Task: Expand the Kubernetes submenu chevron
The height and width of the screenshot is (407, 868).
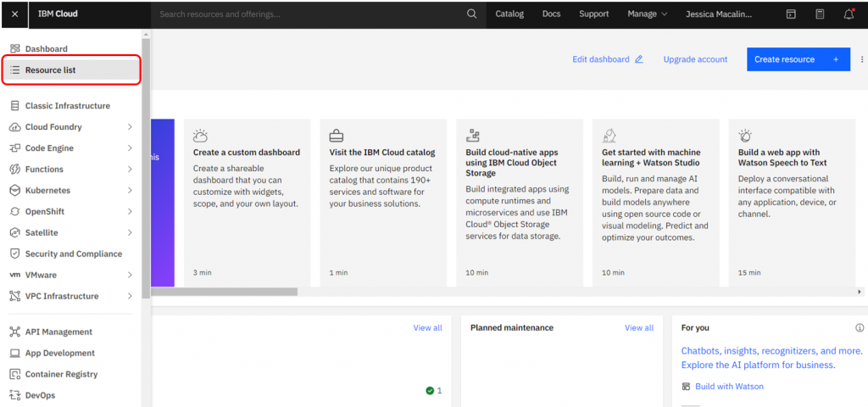Action: pos(130,190)
